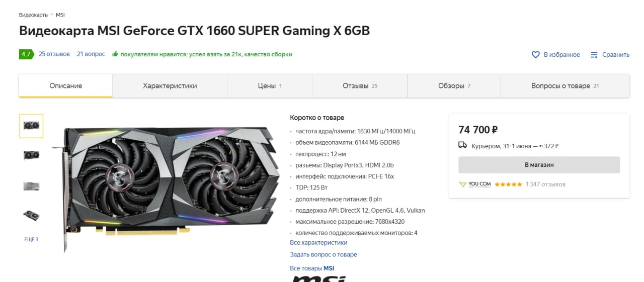Open the Вопросы о товаре tab
This screenshot has height=282, width=644.
[x=565, y=86]
